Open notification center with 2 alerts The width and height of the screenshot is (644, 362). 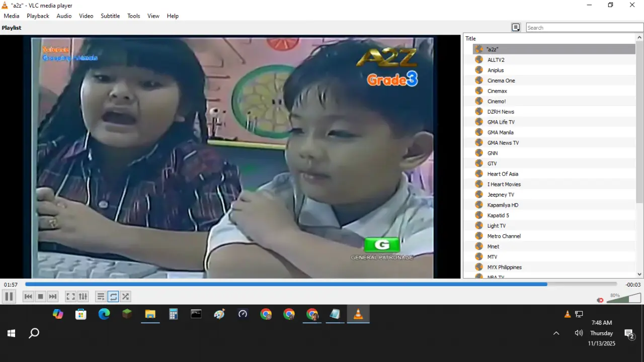[629, 333]
